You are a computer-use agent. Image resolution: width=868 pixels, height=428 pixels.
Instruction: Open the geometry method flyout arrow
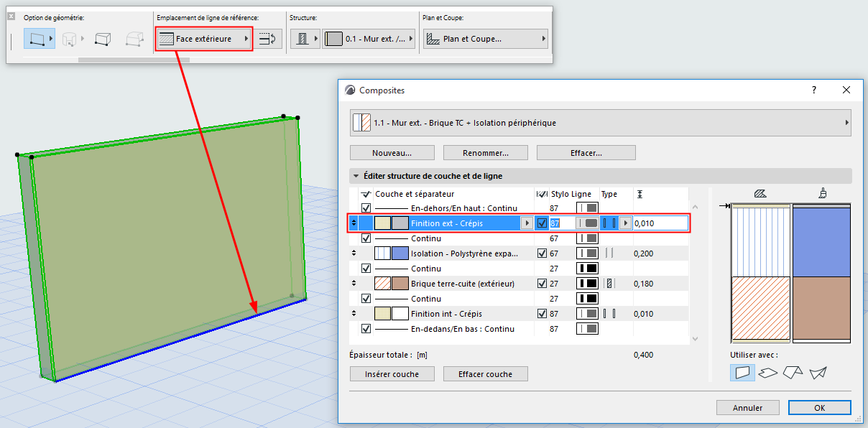click(52, 39)
